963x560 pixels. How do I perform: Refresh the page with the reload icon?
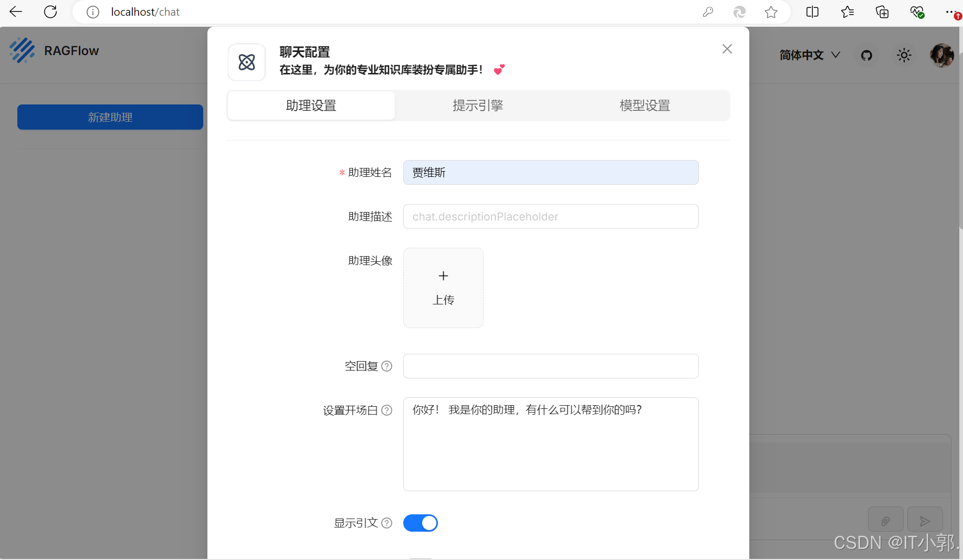50,12
